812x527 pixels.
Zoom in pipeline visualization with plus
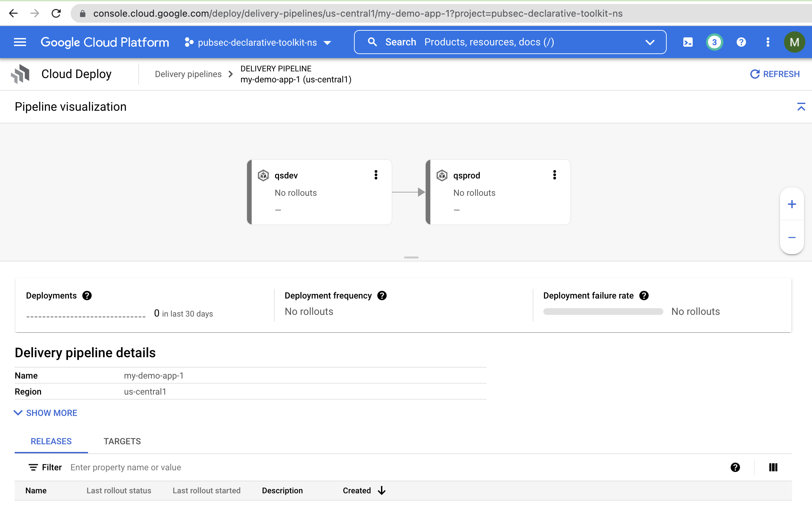coord(792,204)
